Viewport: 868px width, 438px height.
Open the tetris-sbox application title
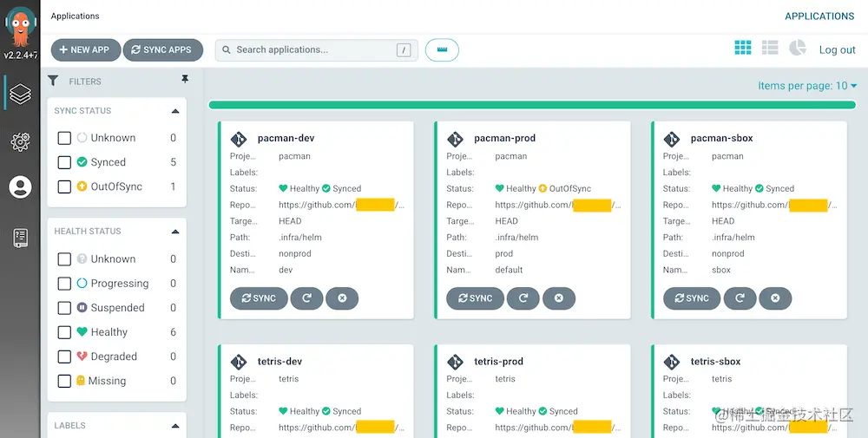point(715,362)
